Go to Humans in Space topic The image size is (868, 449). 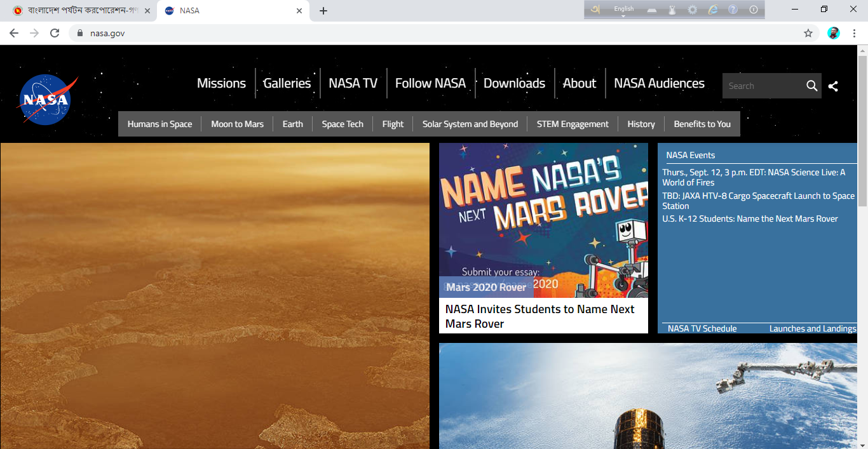click(159, 124)
